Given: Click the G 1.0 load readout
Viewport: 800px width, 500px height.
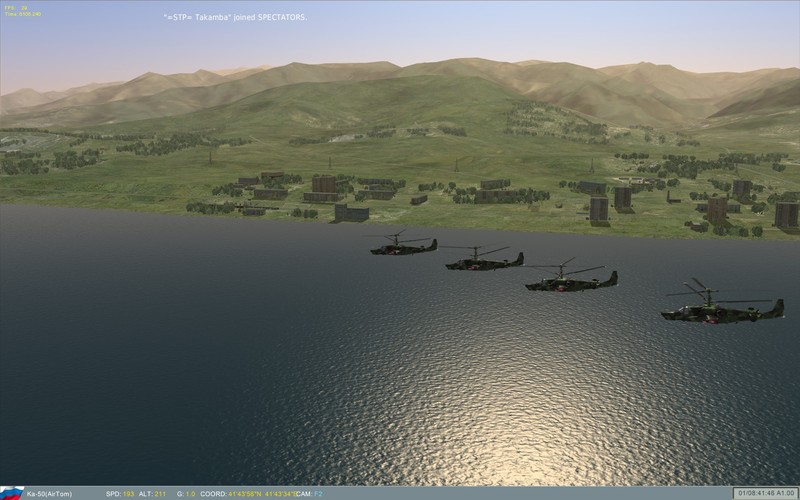Looking at the screenshot, I should click(x=186, y=494).
